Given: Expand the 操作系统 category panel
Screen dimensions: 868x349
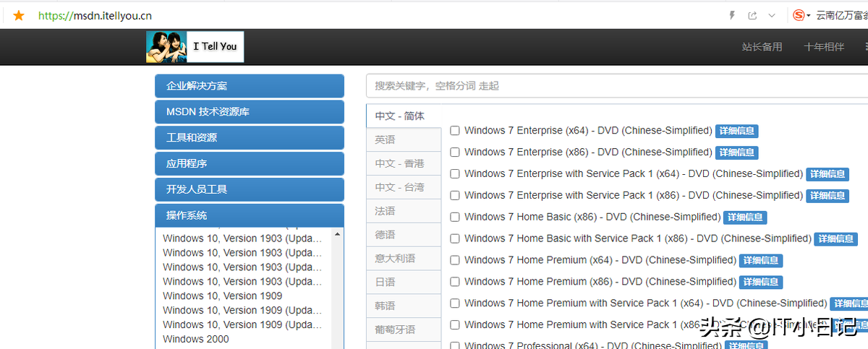Looking at the screenshot, I should 249,215.
